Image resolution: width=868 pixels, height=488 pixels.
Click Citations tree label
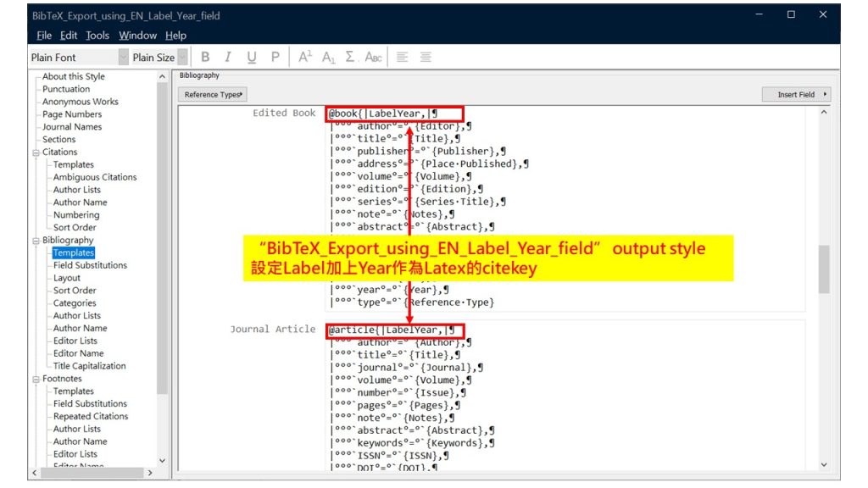[x=60, y=152]
